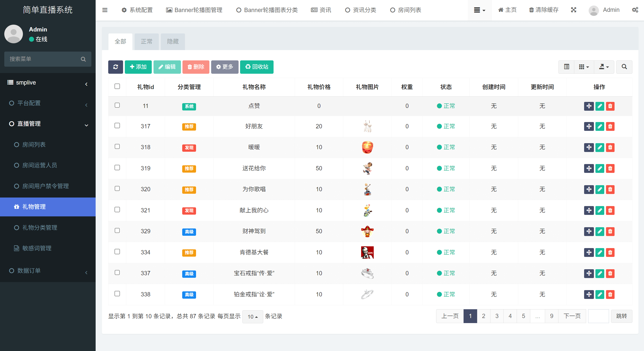Refresh the gift list

pyautogui.click(x=116, y=67)
